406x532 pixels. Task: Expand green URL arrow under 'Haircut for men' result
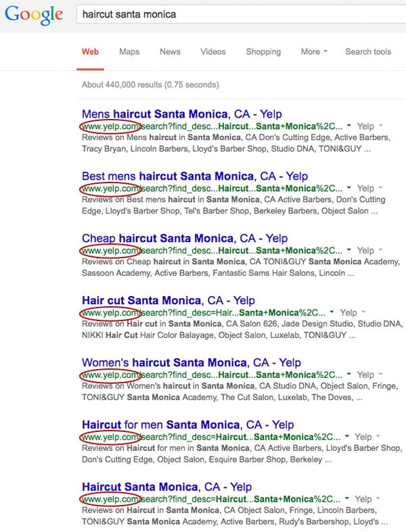tap(347, 436)
